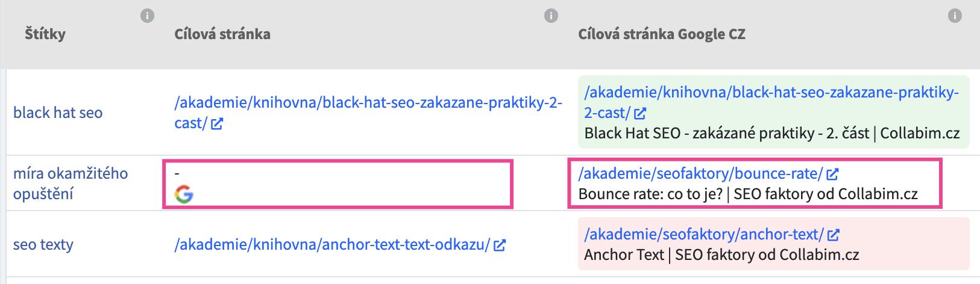Follow black-hat-seo URL in Cílová stránka column
This screenshot has height=284, width=980.
tap(368, 113)
